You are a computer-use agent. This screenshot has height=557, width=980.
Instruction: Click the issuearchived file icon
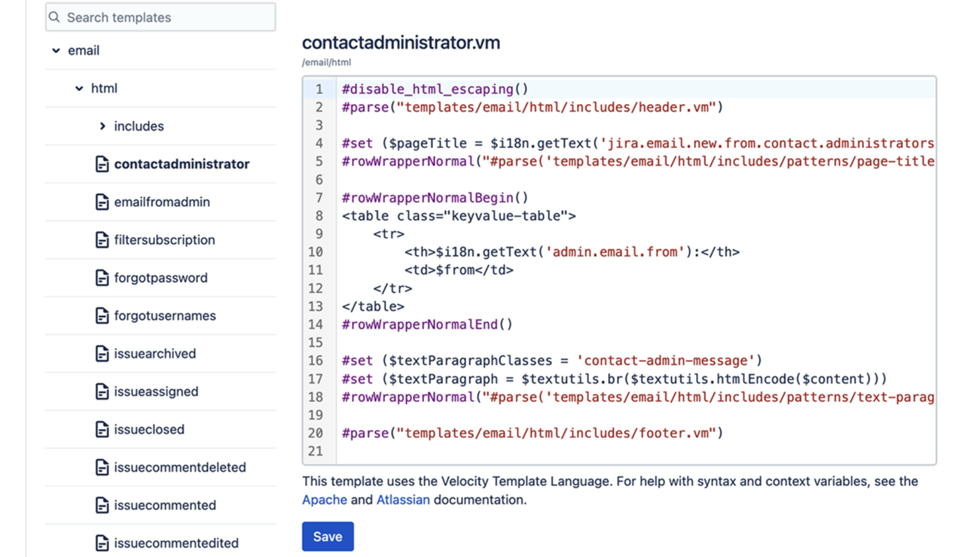click(x=102, y=354)
